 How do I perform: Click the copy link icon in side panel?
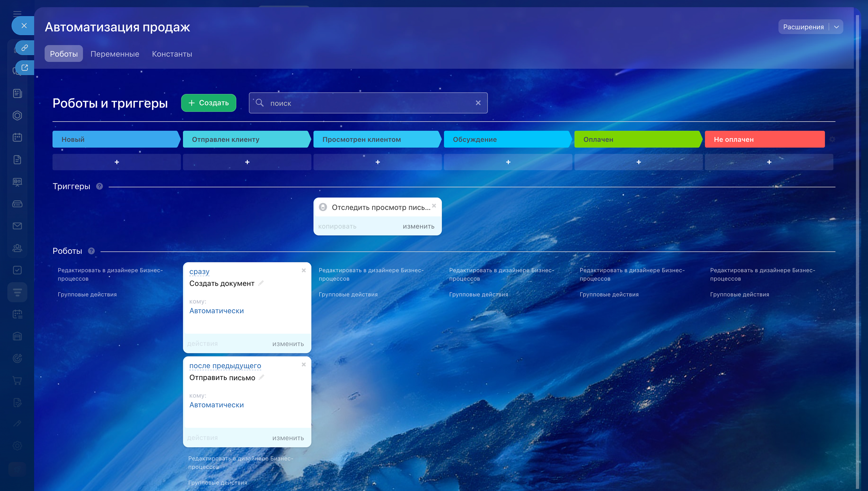point(25,47)
